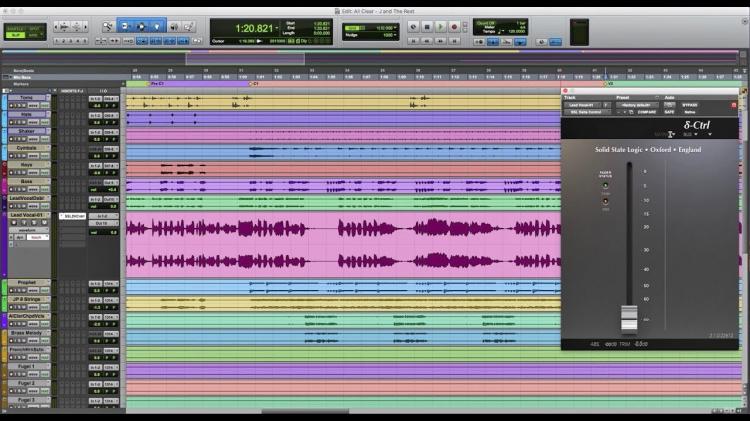The width and height of the screenshot is (750, 421).
Task: Click the Native label in plugin window
Action: [690, 112]
